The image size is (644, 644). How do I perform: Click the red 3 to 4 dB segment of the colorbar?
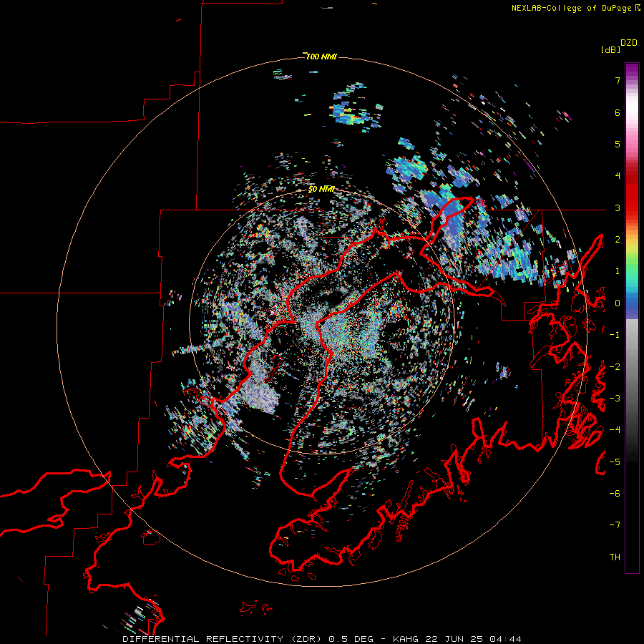[632, 193]
